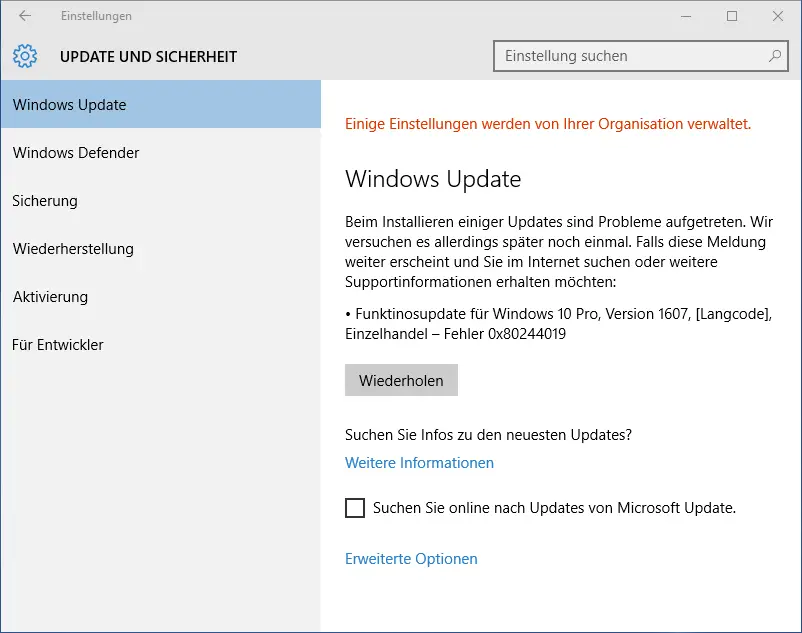Click the settings gear icon
Viewport: 802px width, 633px height.
pyautogui.click(x=25, y=56)
